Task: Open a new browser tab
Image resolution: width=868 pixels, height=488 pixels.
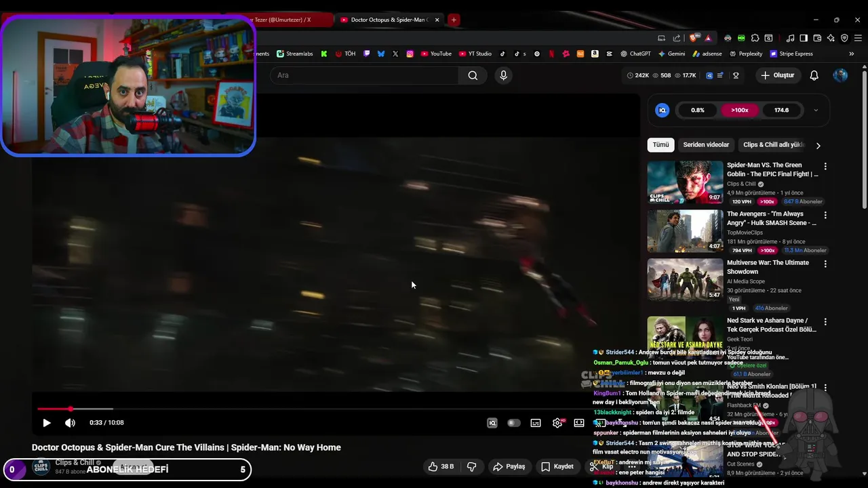Action: pyautogui.click(x=454, y=20)
